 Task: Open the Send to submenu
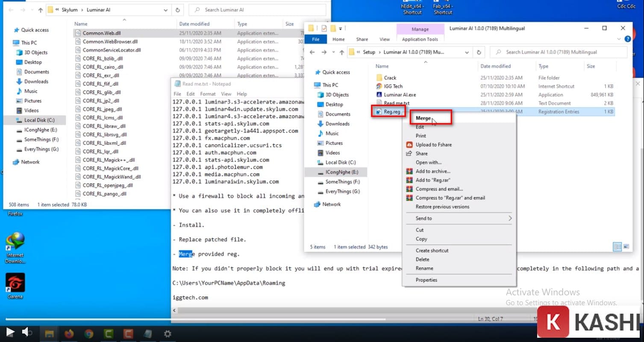pyautogui.click(x=459, y=218)
